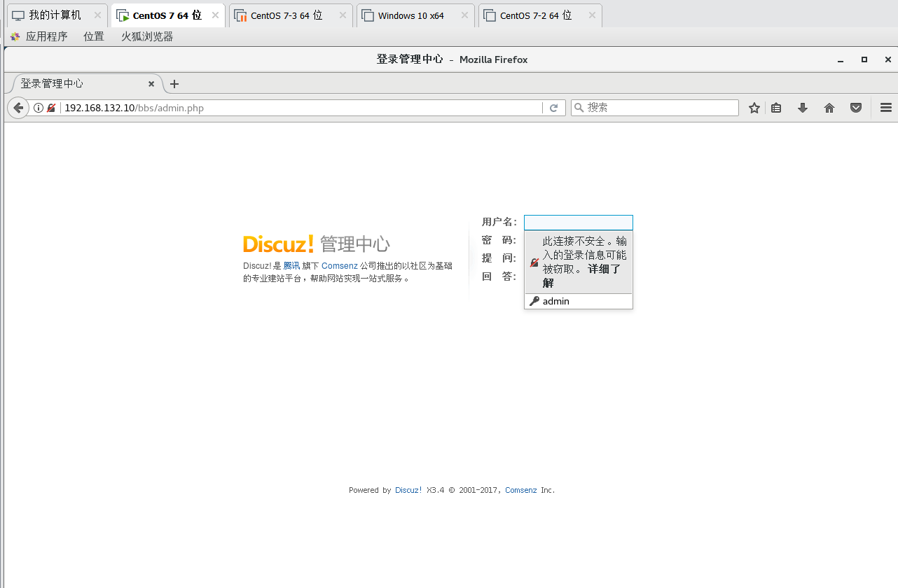The width and height of the screenshot is (898, 588).
Task: Click the 搜索 search box
Action: tap(655, 108)
